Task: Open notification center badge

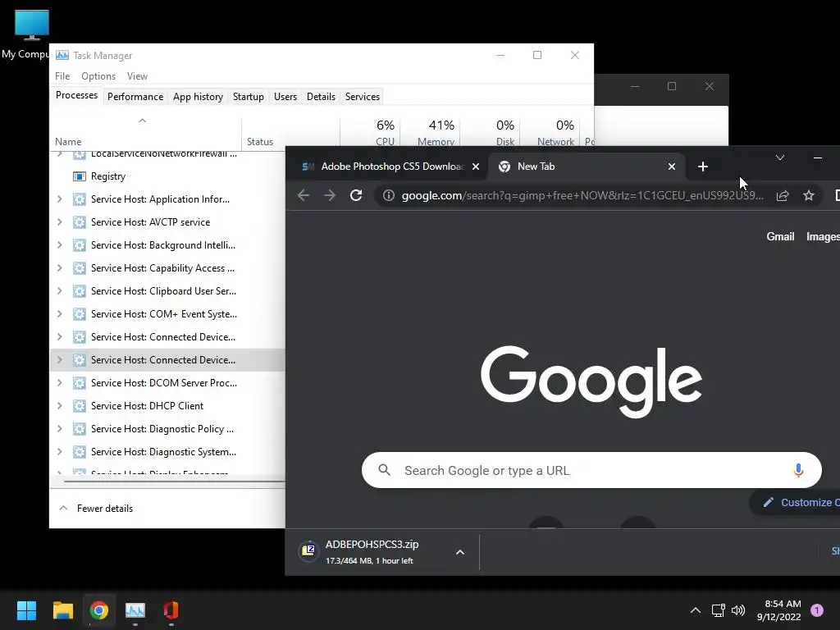Action: click(817, 610)
